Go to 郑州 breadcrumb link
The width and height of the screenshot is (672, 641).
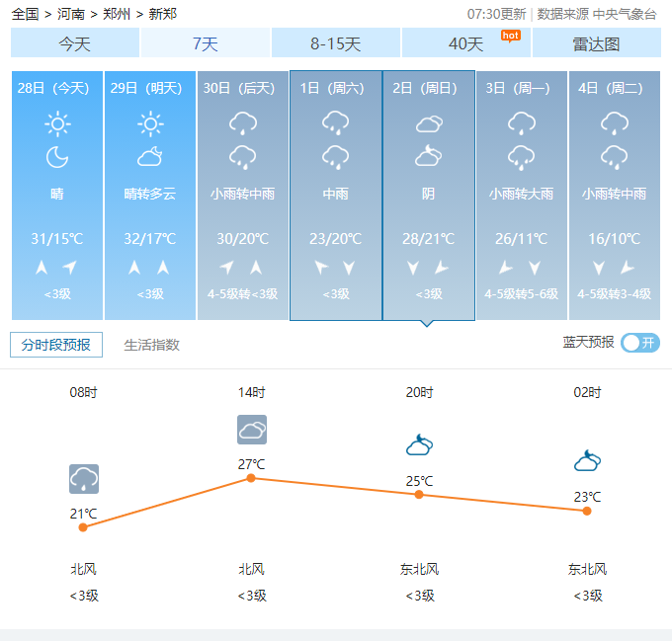tap(117, 14)
